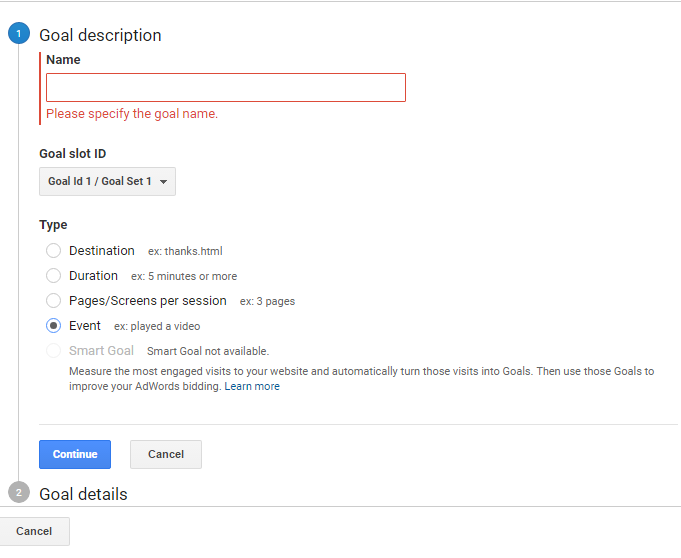Select the Destination goal type
The height and width of the screenshot is (558, 681).
click(53, 251)
